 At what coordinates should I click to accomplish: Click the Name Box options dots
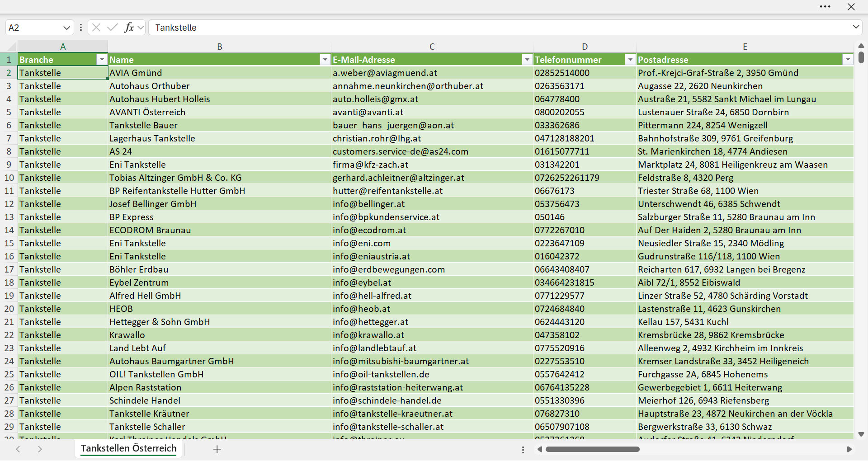coord(81,28)
